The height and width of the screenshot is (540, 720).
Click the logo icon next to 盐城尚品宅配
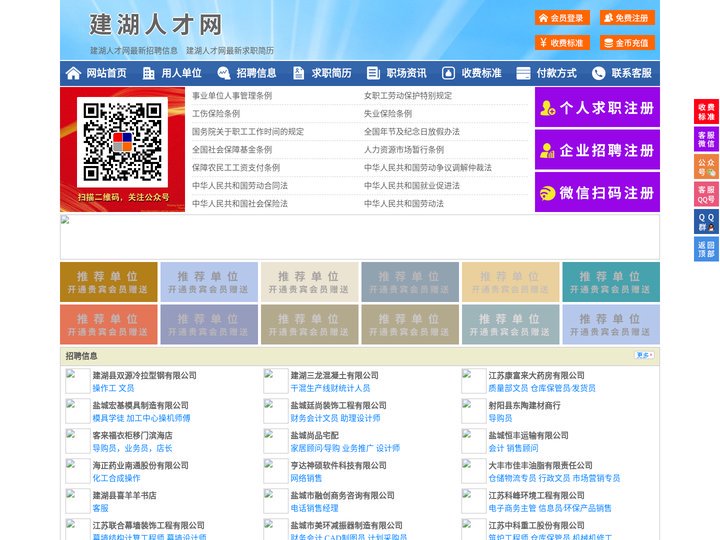coord(276,441)
